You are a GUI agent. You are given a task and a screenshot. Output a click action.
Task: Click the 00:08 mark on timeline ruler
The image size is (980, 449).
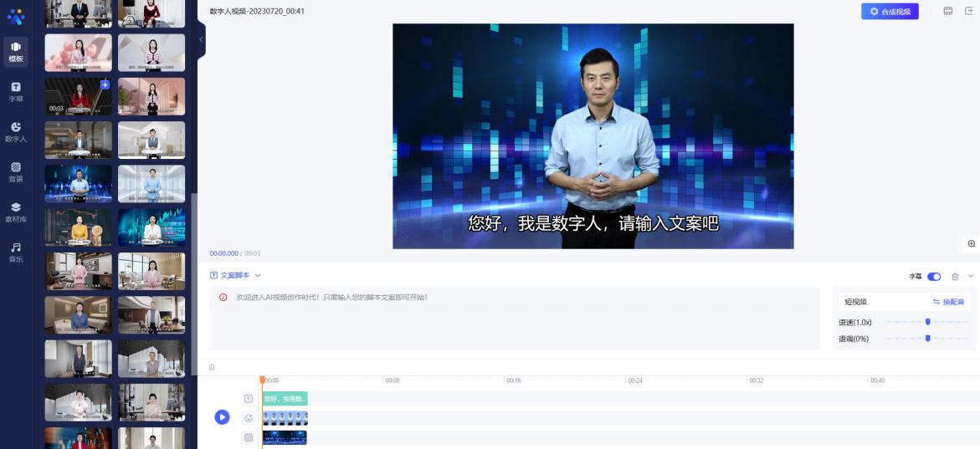click(x=392, y=380)
